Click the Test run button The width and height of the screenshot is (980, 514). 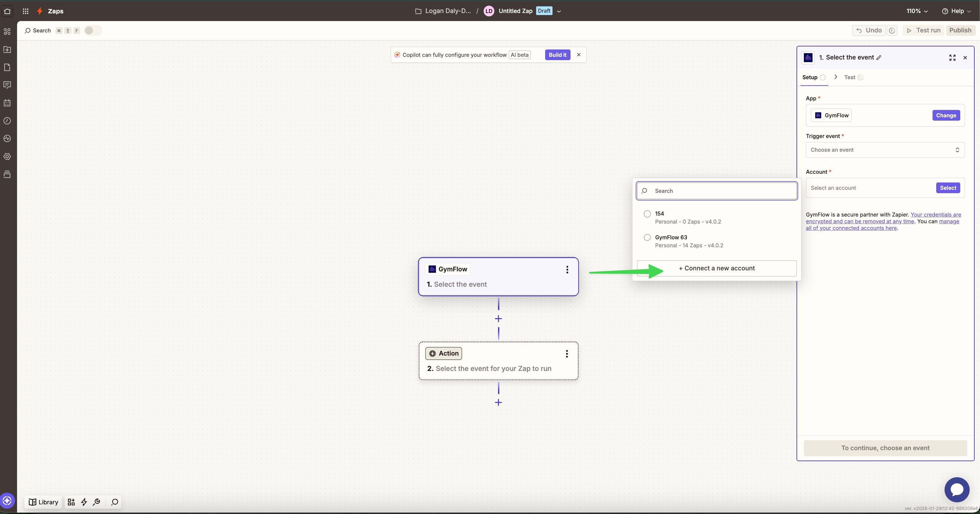(x=923, y=30)
